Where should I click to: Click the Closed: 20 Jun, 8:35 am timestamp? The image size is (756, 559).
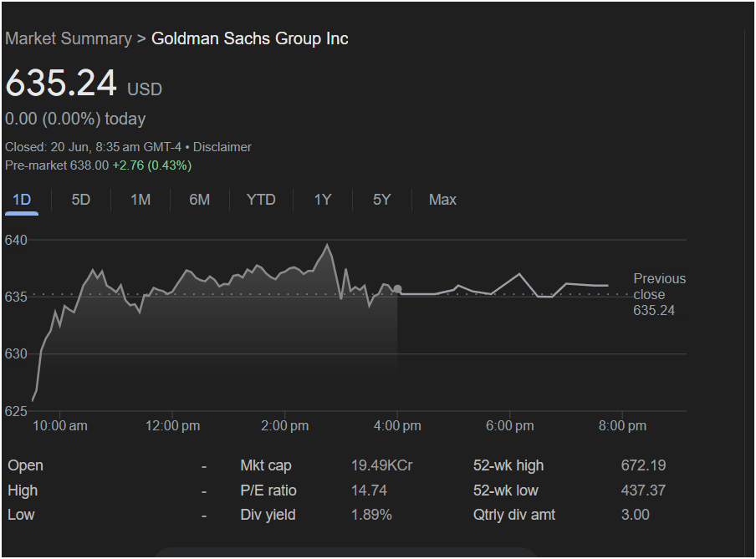pyautogui.click(x=93, y=147)
